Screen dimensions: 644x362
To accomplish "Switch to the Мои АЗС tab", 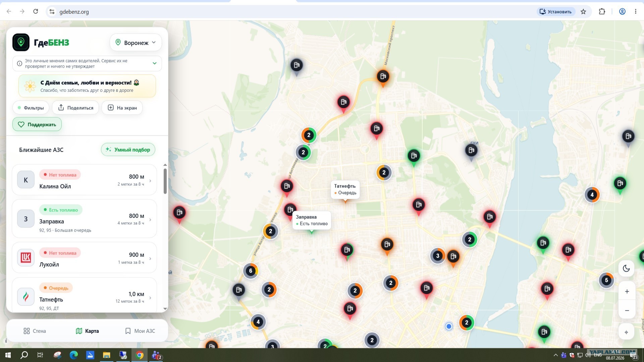I will [x=140, y=331].
